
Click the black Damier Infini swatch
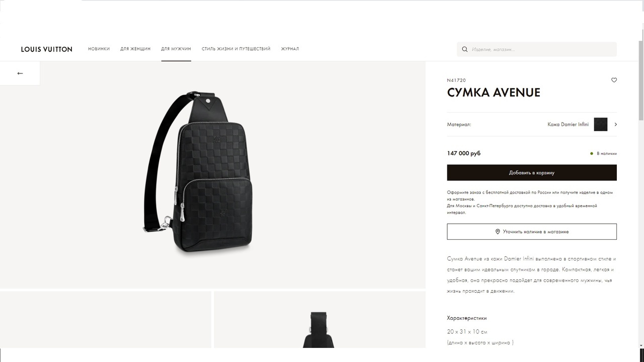[x=601, y=124]
